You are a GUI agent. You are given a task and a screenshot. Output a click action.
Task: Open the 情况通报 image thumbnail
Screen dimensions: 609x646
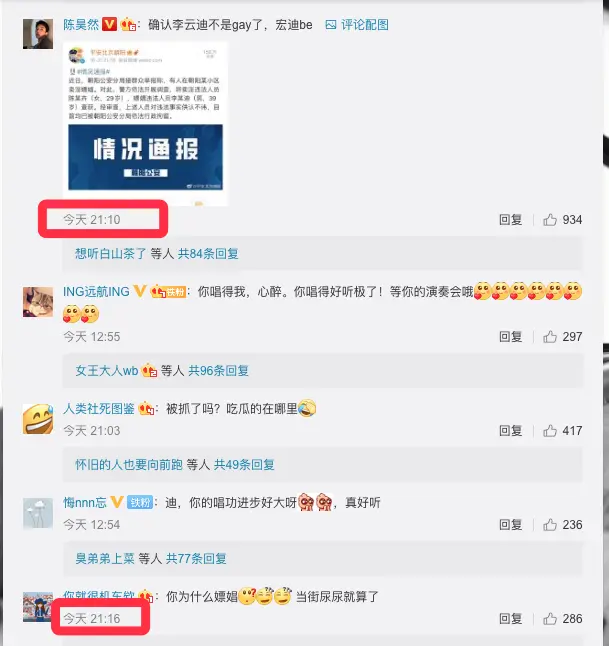point(145,124)
